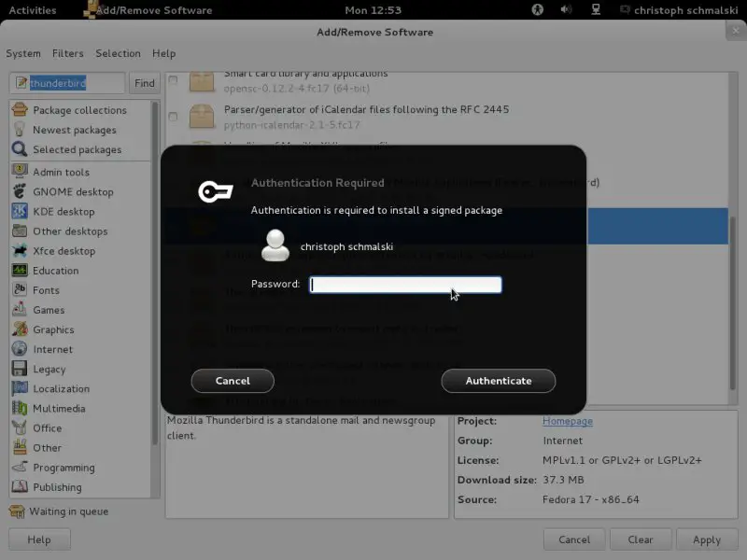Viewport: 747px width, 560px height.
Task: Open the christoph schmalski user menu
Action: pos(680,10)
